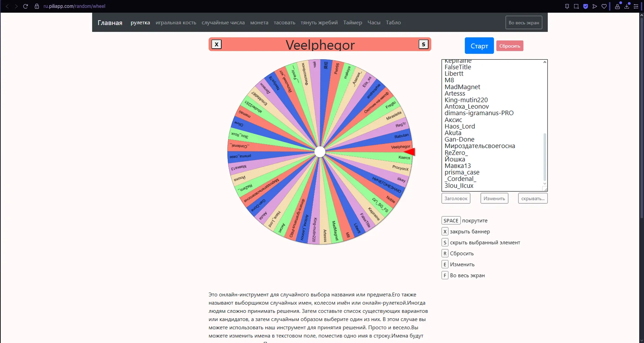Viewport: 644px width, 343px height.
Task: Open the easy setup sliders icon
Action: coord(636,6)
